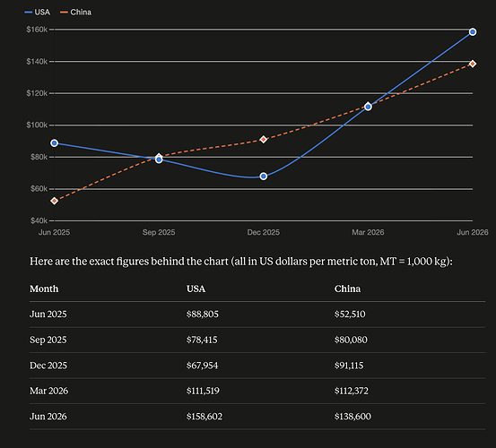Click the Sep 2025 table row label
Image resolution: width=496 pixels, height=448 pixels.
pyautogui.click(x=48, y=340)
